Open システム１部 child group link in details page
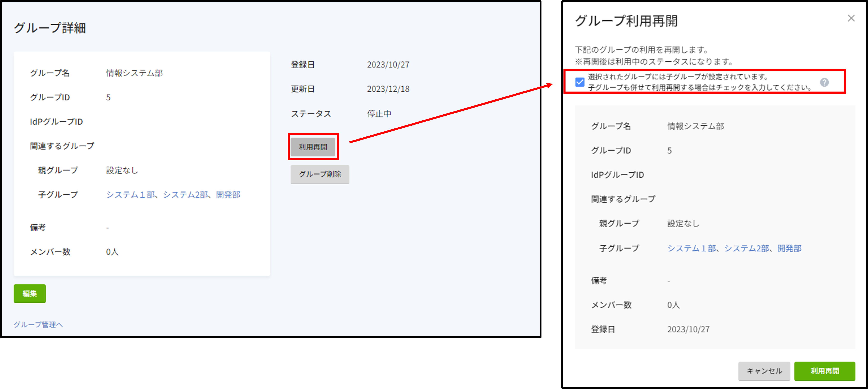 click(x=130, y=195)
